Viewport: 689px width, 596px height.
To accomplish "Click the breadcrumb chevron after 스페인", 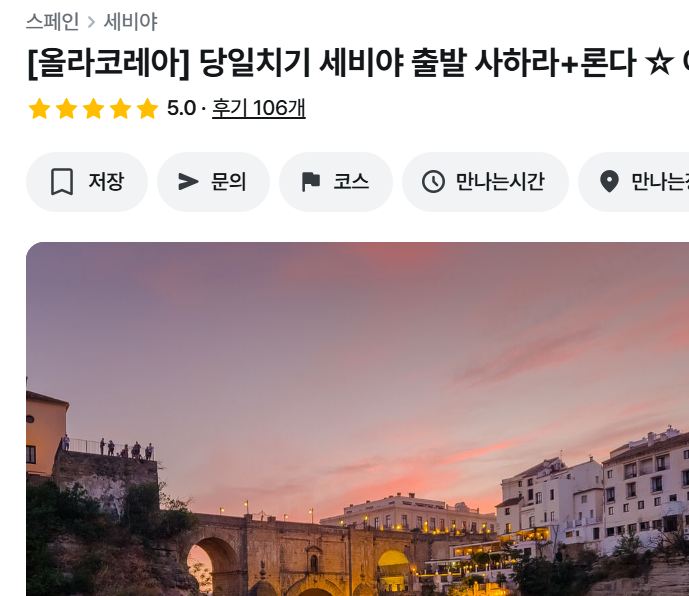I will [91, 22].
